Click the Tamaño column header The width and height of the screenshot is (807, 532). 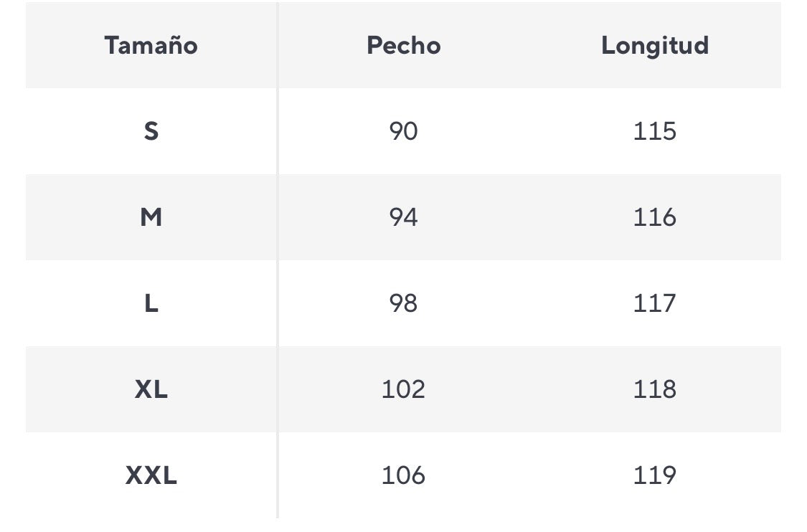pos(151,45)
